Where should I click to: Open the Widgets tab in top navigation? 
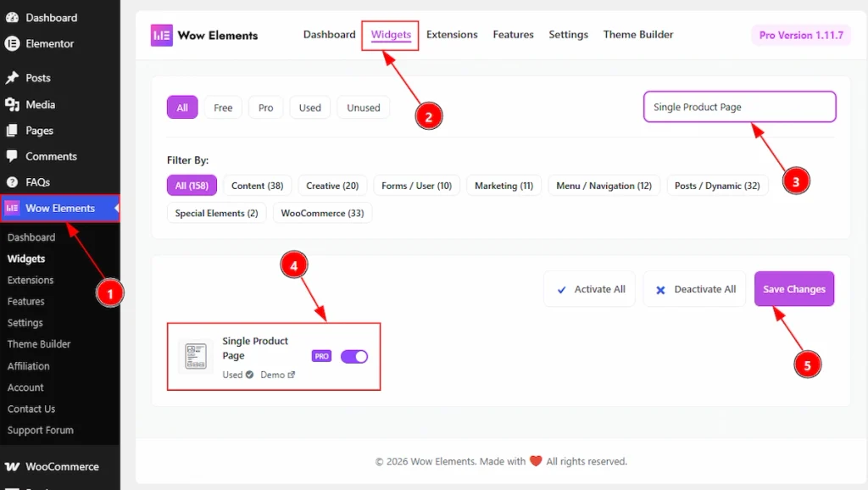click(x=391, y=35)
